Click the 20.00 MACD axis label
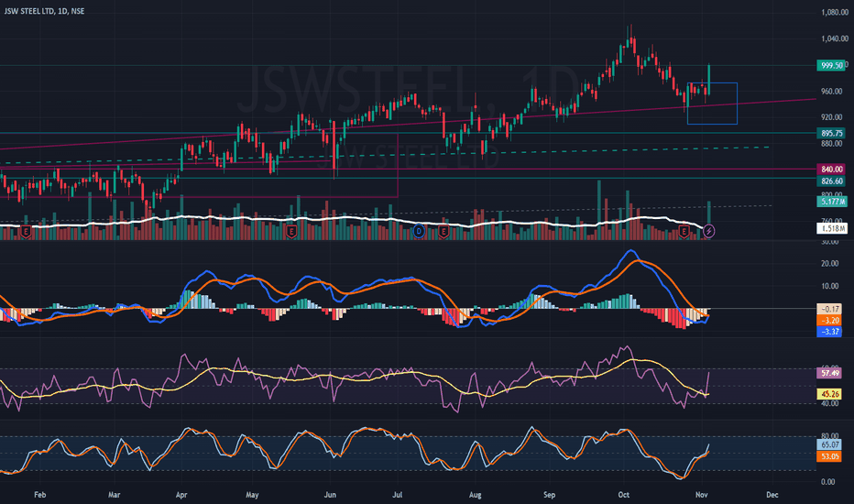 pyautogui.click(x=829, y=264)
